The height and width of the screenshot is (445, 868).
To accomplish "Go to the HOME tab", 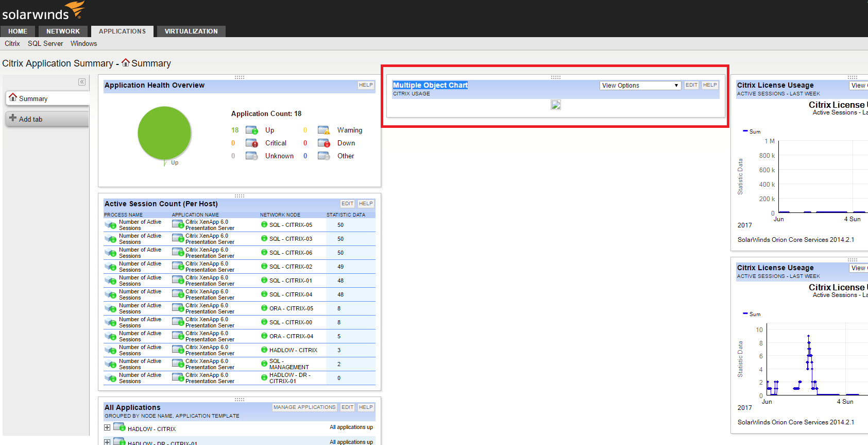I will (18, 31).
